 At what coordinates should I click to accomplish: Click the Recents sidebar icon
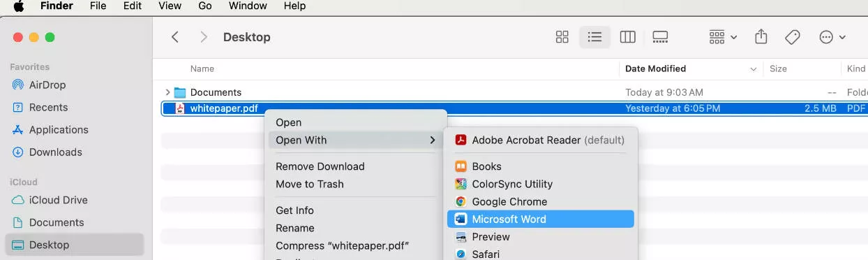tap(18, 108)
